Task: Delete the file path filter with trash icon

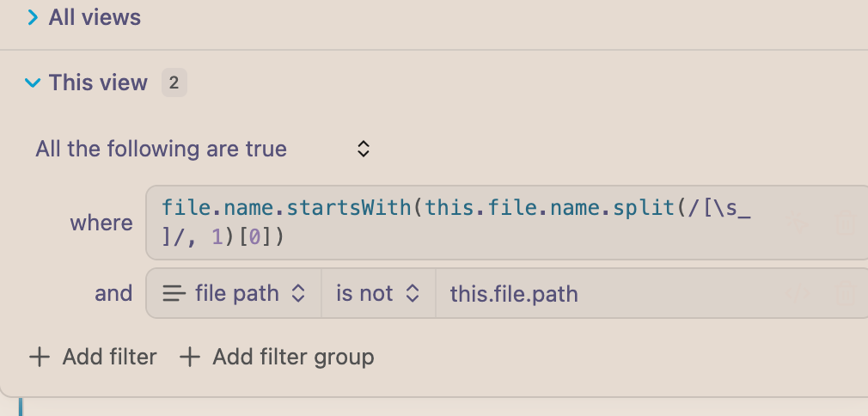Action: (846, 294)
